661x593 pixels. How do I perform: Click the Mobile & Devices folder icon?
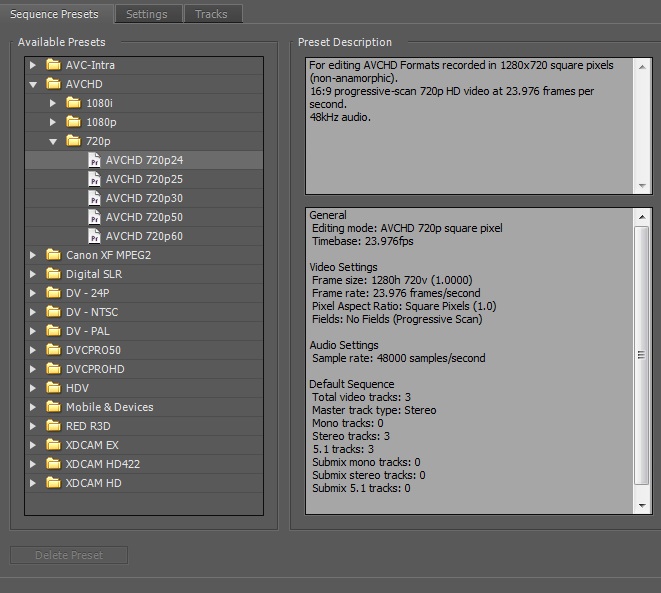(53, 407)
